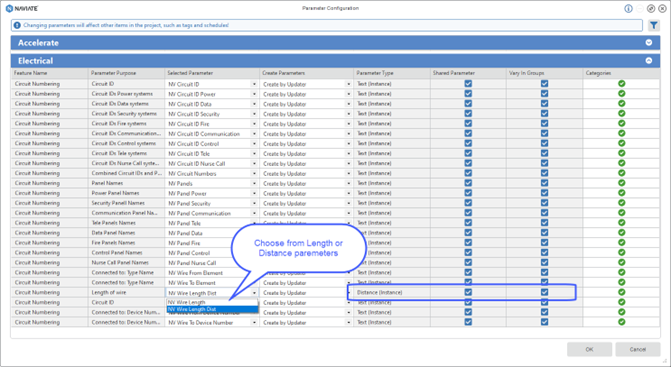This screenshot has height=367, width=671.
Task: Toggle Shared Parameter for NV Circuit ID Data
Action: coord(468,103)
